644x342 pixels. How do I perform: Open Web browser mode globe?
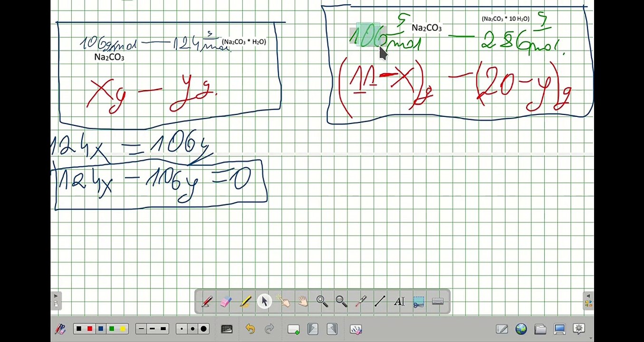pyautogui.click(x=521, y=329)
